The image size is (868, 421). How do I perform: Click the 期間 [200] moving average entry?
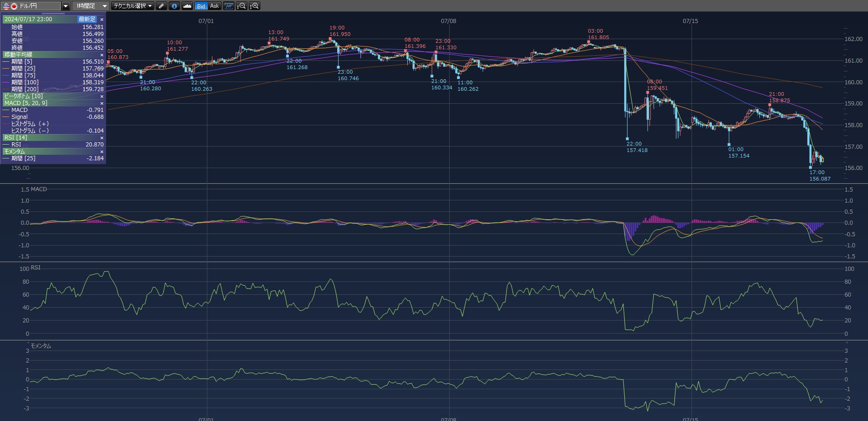25,89
